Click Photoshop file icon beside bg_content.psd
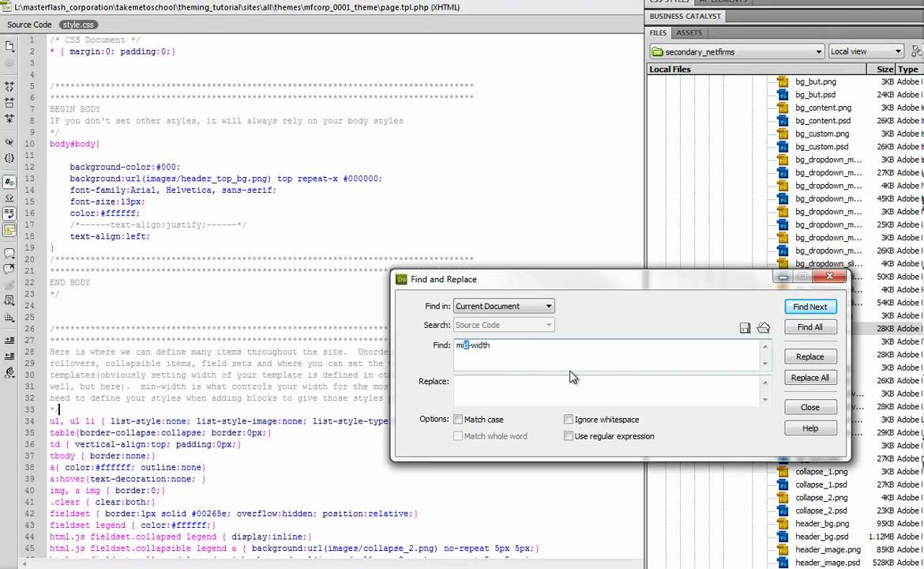The height and width of the screenshot is (569, 924). pos(783,120)
